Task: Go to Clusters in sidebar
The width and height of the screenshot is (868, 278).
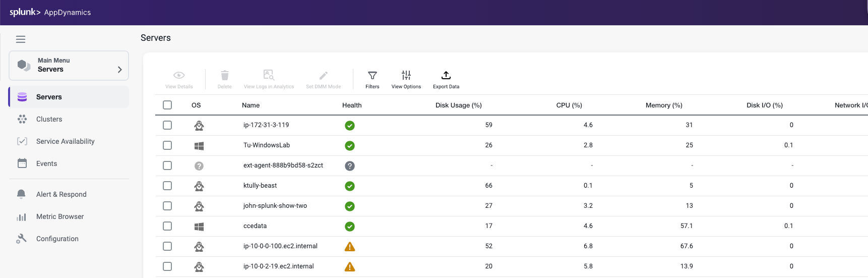Action: (49, 119)
